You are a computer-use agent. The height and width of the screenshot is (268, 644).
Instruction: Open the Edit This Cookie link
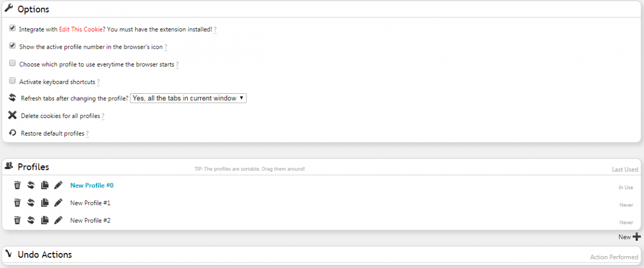[x=80, y=29]
